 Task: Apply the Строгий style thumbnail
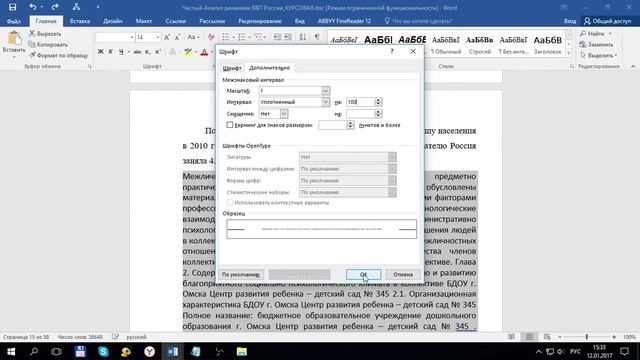coord(480,44)
